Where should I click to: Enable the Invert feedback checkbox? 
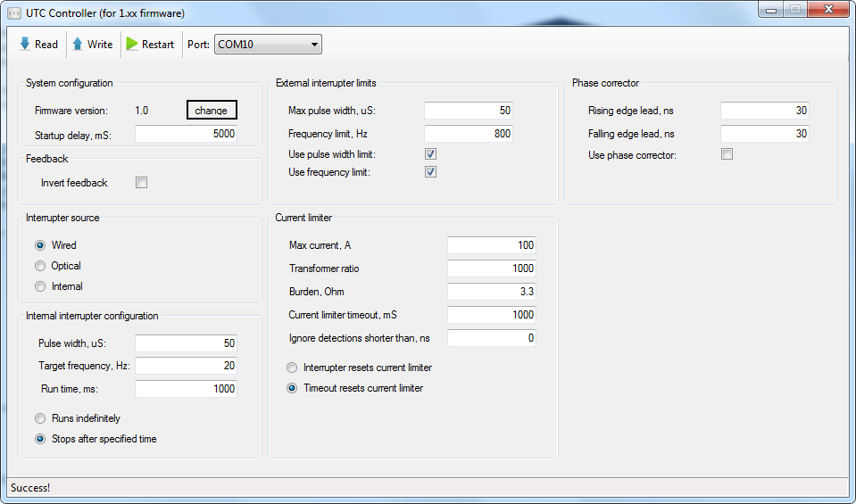coord(141,183)
